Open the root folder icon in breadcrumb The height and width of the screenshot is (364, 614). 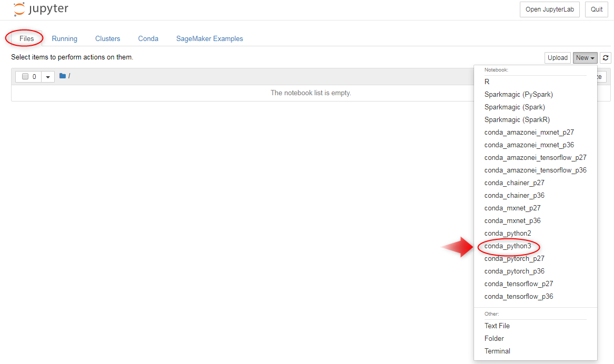tap(62, 76)
